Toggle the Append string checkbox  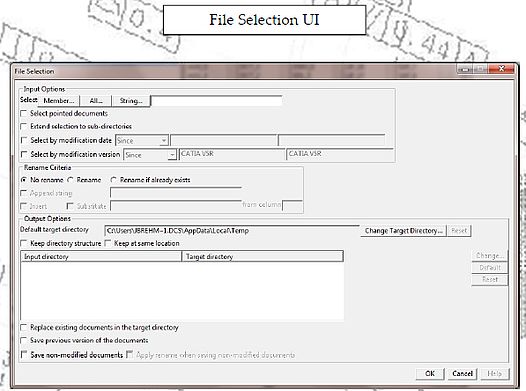[24, 193]
